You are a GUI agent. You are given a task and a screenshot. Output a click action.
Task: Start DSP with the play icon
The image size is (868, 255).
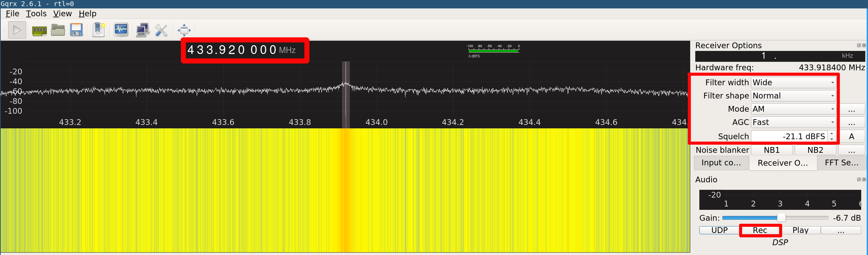17,30
